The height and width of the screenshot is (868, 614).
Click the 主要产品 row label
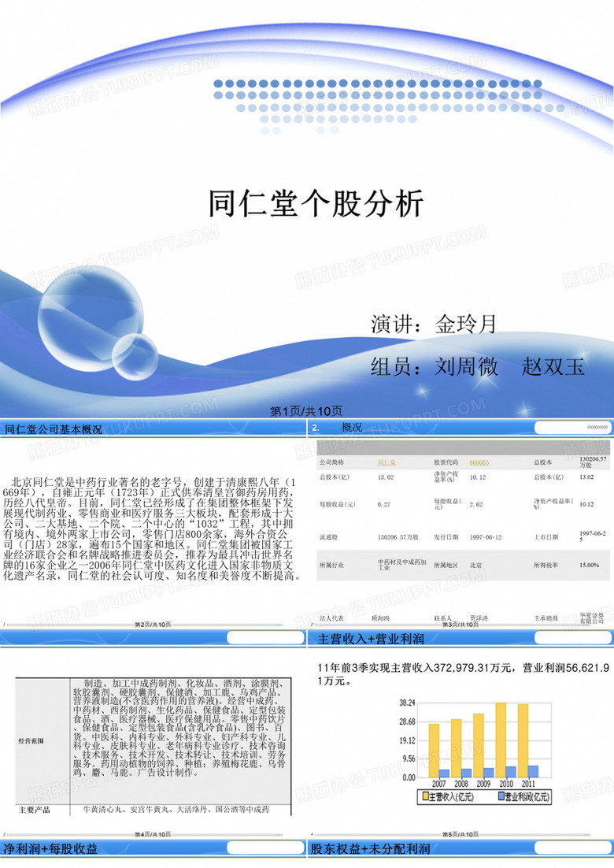click(35, 810)
